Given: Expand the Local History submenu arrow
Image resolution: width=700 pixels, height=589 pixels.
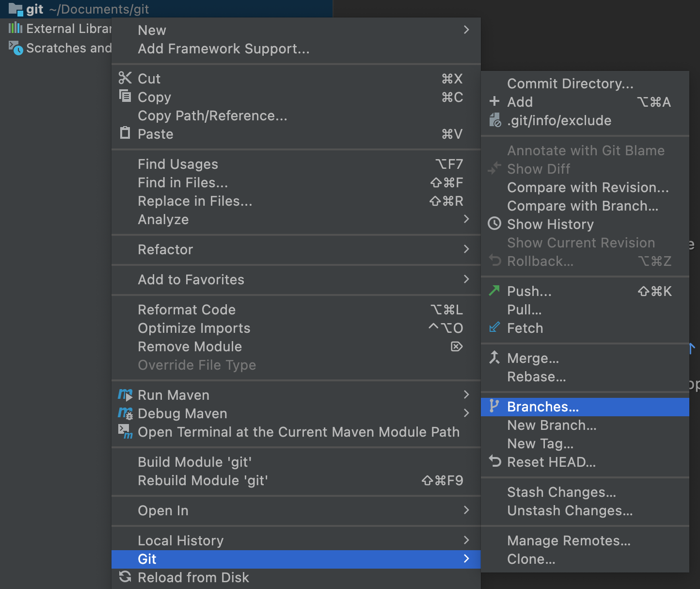Looking at the screenshot, I should coord(466,540).
